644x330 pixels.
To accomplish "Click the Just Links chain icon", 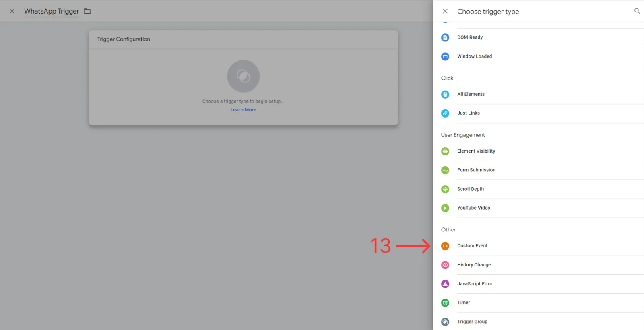I will pyautogui.click(x=445, y=113).
